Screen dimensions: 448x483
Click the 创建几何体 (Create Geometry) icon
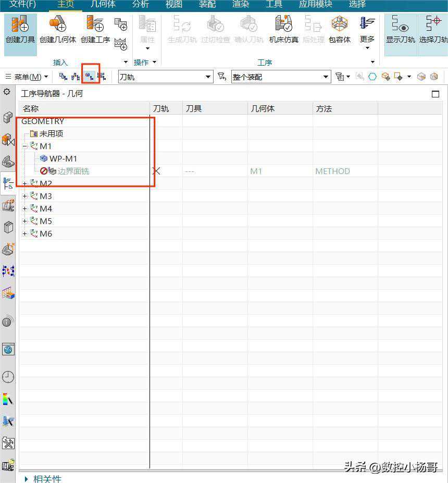pos(57,29)
